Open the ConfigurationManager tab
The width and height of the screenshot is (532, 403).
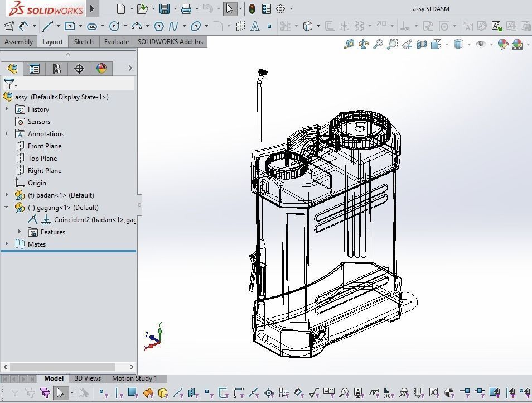pyautogui.click(x=57, y=69)
